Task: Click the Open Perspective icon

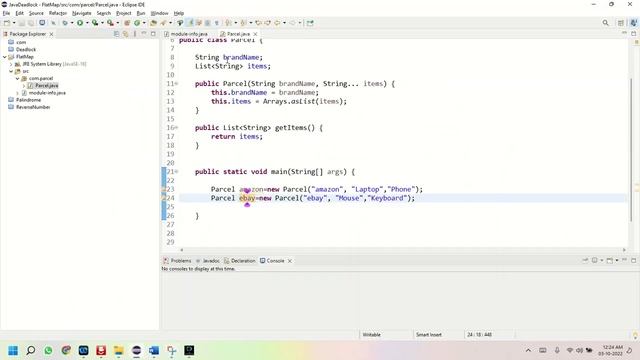Action: click(x=621, y=23)
